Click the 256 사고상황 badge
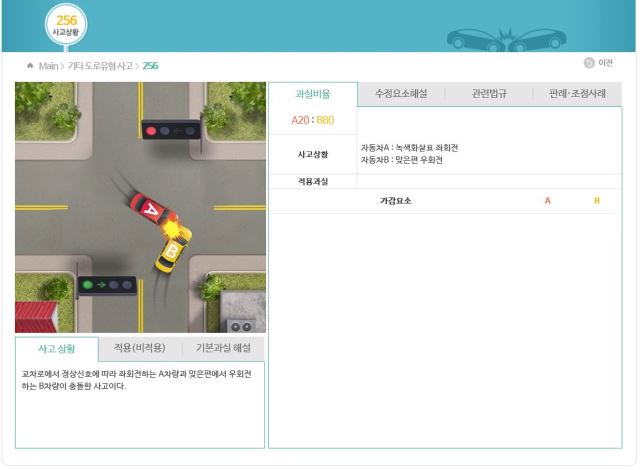This screenshot has height=470, width=640. click(66, 25)
